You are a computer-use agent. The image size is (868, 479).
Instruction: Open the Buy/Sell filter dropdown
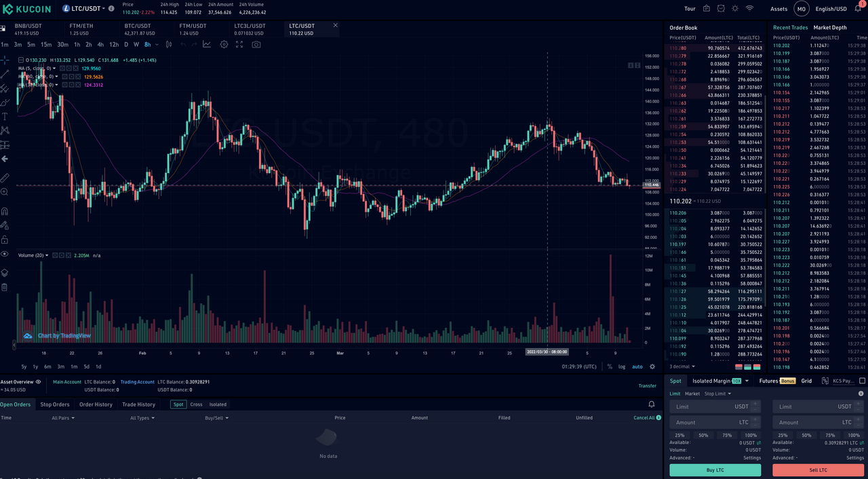tap(218, 418)
